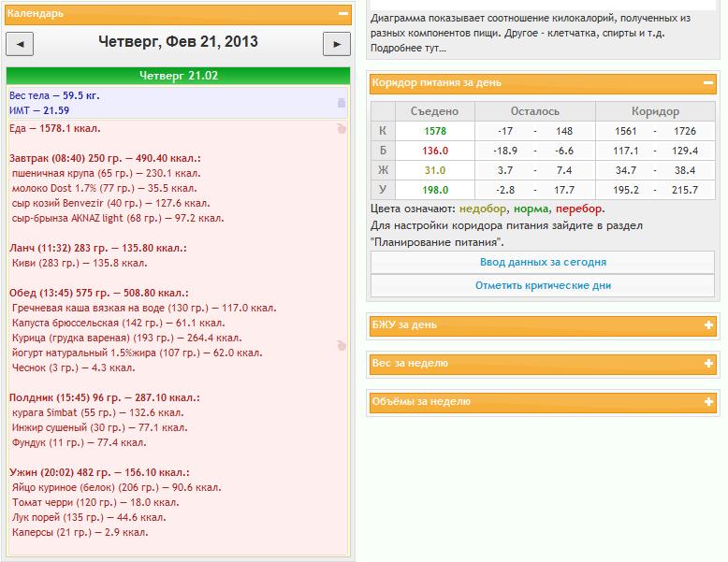The height and width of the screenshot is (562, 728).
Task: Click the Вес тела — 59.5 кг. entry
Action: [54, 95]
